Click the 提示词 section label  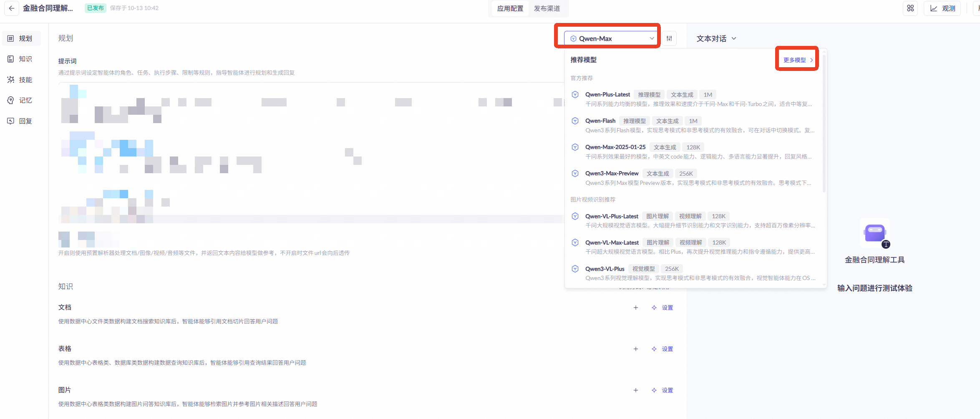(67, 61)
